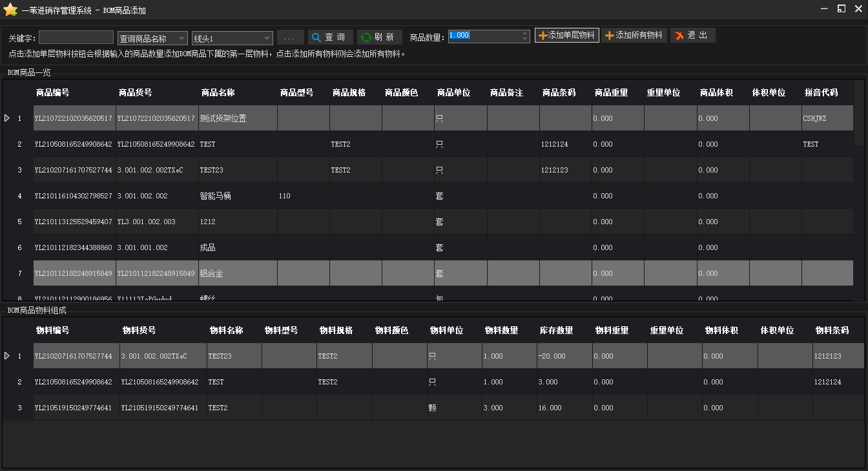Screen dimensions: 868x471
Task: Click the 刷新 refresh button
Action: coord(380,37)
